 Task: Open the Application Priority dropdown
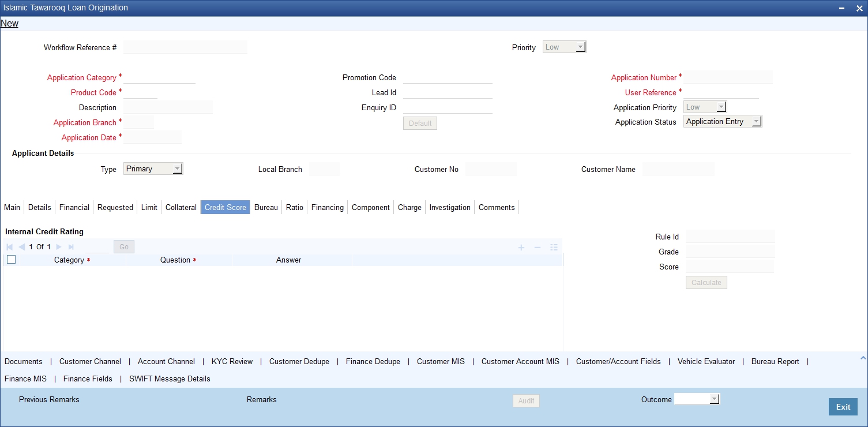[705, 107]
